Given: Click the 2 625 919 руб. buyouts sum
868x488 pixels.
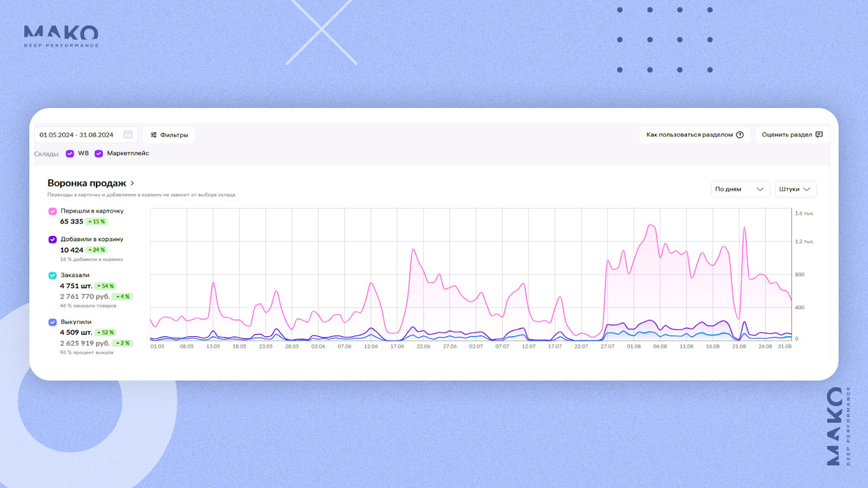Looking at the screenshot, I should point(85,343).
